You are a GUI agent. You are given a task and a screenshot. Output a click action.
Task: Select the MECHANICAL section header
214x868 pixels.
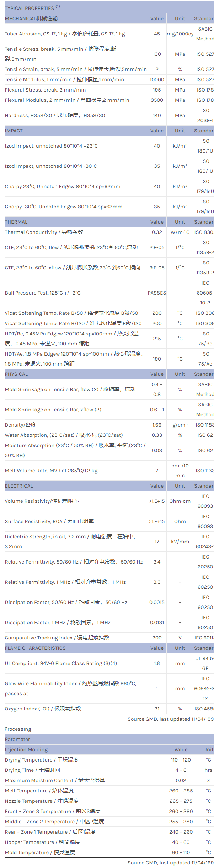point(31,18)
